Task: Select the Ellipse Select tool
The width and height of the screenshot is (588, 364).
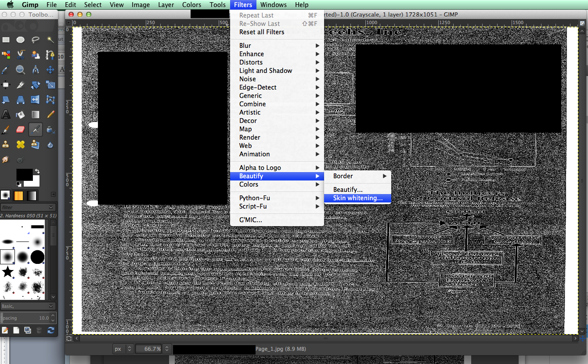Action: (21, 40)
